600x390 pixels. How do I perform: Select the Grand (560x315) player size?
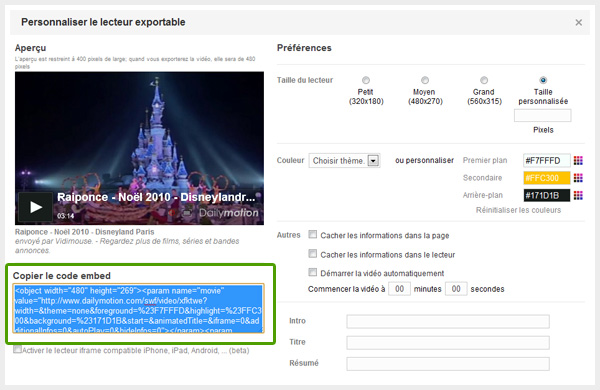coord(484,80)
